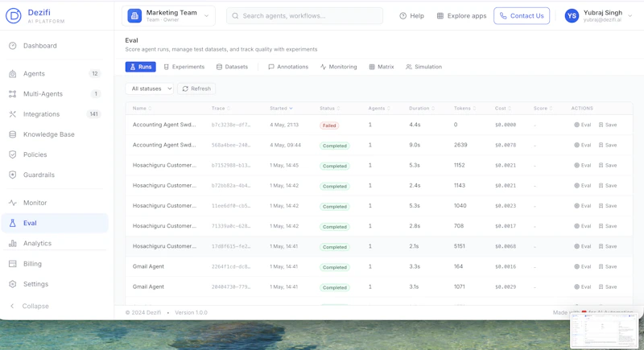Viewport: 644px width, 350px height.
Task: Collapse the sidebar
Action: [30, 306]
